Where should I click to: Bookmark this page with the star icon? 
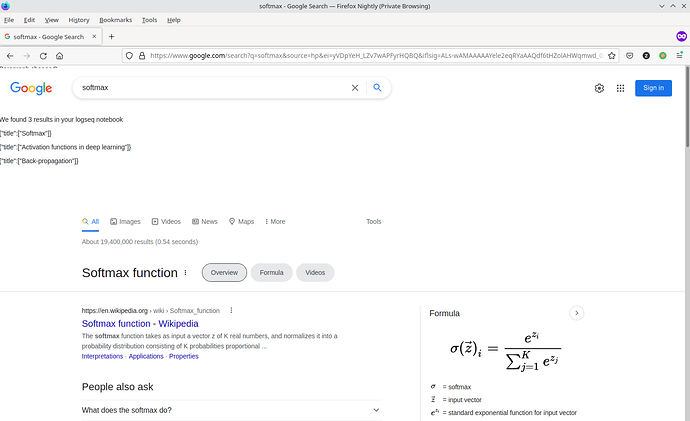612,56
